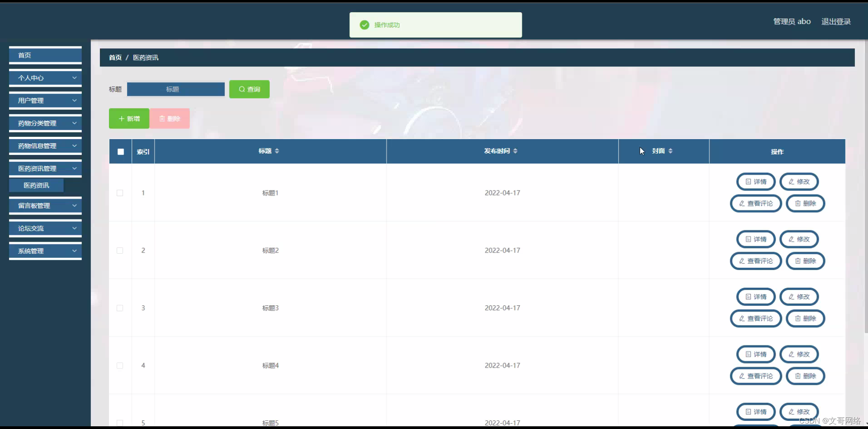Click the 标题 search input field

coord(176,89)
